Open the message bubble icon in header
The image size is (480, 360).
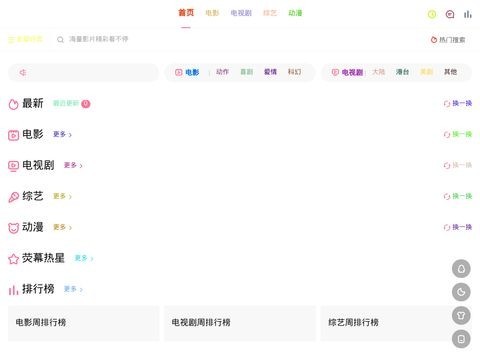(450, 14)
